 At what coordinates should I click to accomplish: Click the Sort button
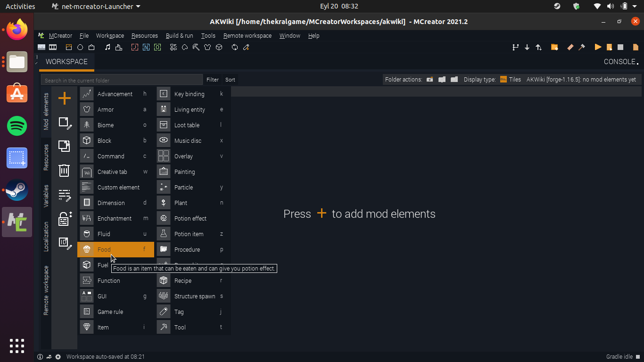pos(230,80)
